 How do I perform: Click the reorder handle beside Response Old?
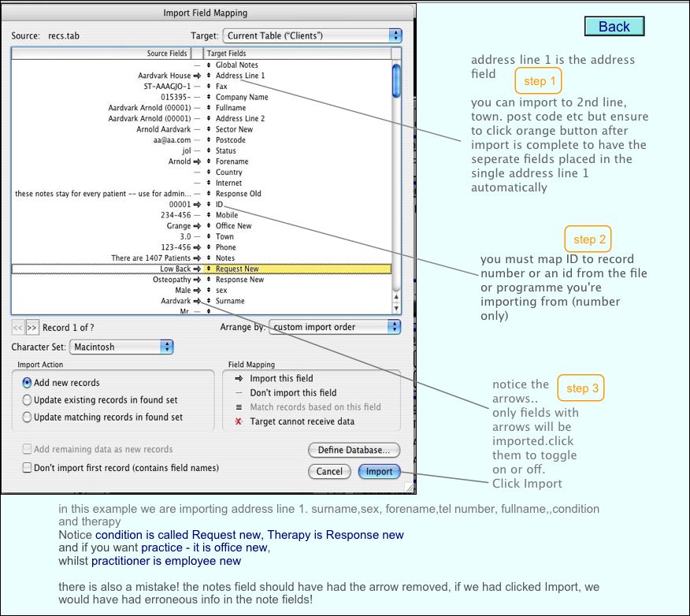[x=209, y=194]
